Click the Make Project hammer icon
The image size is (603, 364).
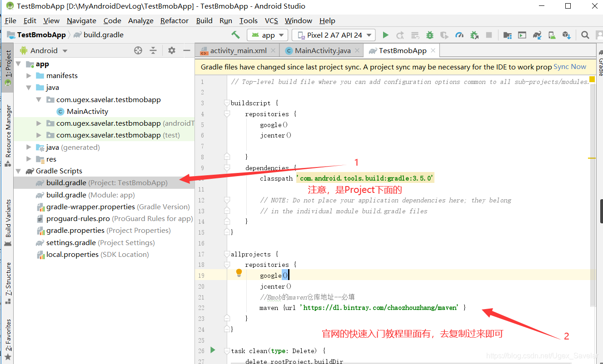(235, 35)
